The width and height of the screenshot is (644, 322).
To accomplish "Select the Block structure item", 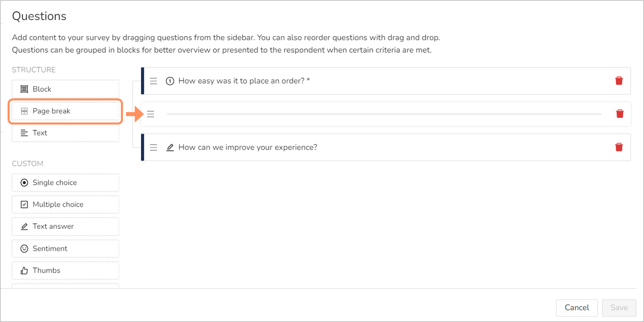I will coord(65,89).
